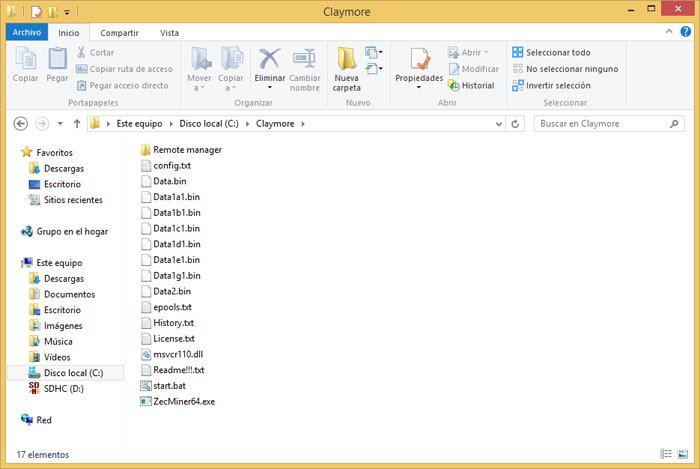This screenshot has width=700, height=469.
Task: Click the Abrir ribbon option
Action: click(x=468, y=53)
